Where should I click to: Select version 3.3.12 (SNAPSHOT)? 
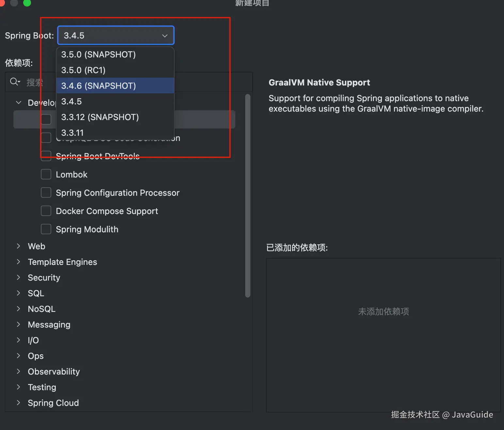pos(115,117)
